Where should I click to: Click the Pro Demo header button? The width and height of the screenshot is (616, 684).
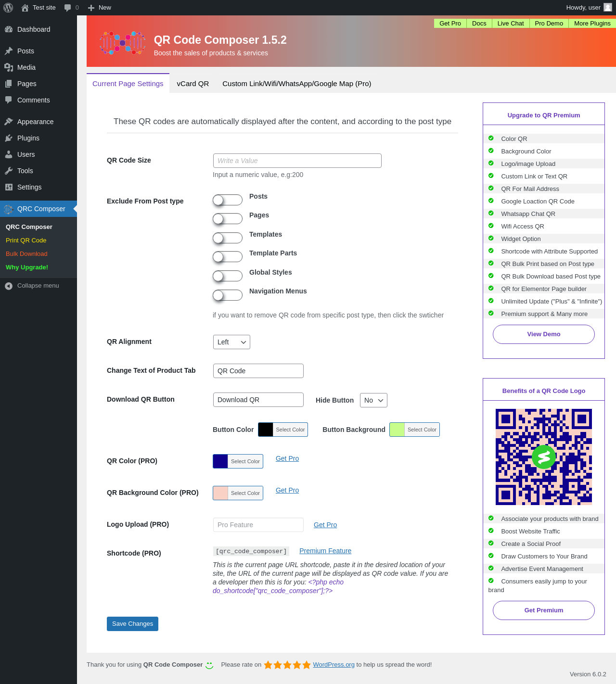click(549, 23)
